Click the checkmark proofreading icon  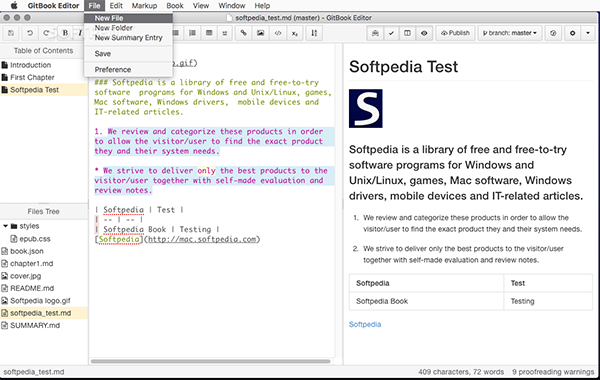coord(391,33)
